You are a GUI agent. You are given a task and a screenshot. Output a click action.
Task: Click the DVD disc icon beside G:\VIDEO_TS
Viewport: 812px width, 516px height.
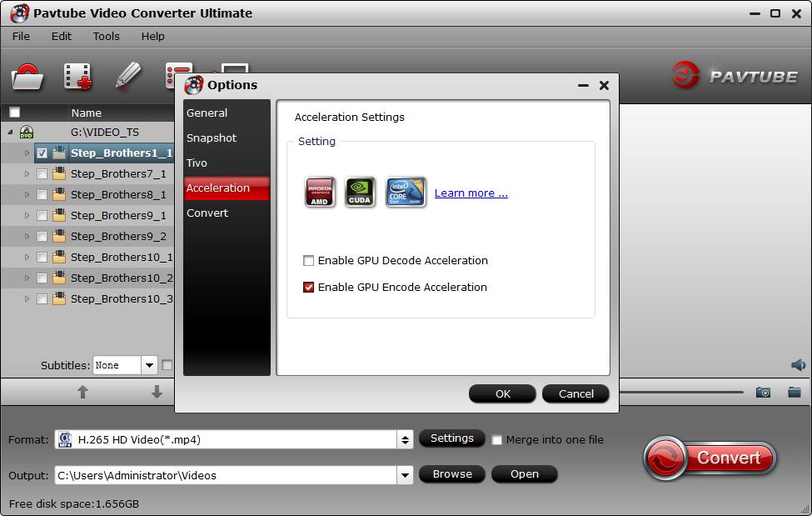coord(27,133)
